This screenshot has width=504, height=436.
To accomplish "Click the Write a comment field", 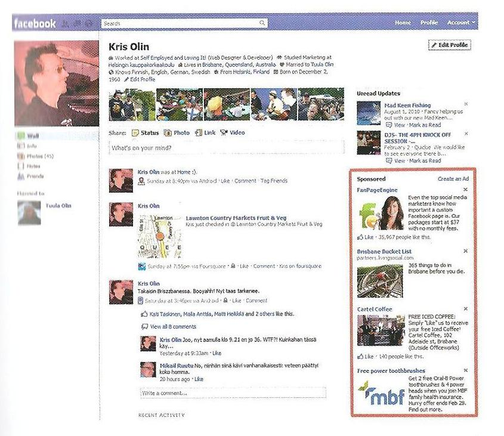I will (x=233, y=393).
